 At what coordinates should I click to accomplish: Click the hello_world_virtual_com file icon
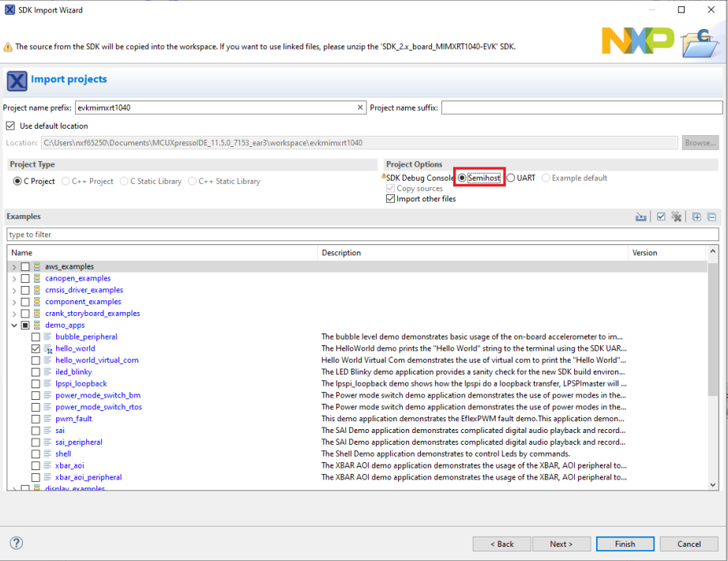(x=47, y=360)
